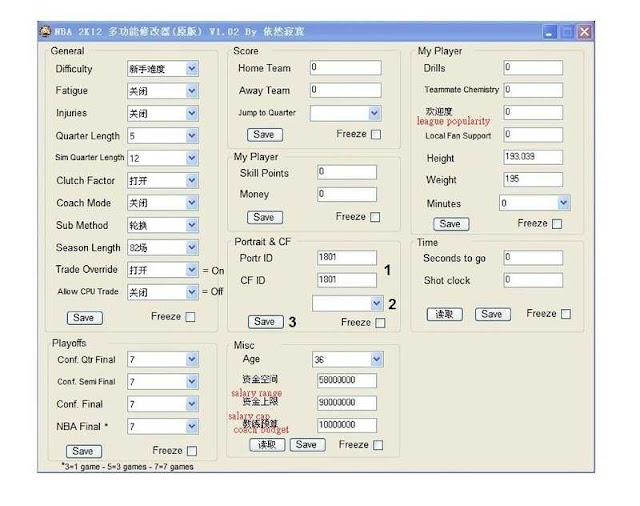Click the app icon in title bar
This screenshot has height=506, width=640.
click(x=45, y=31)
